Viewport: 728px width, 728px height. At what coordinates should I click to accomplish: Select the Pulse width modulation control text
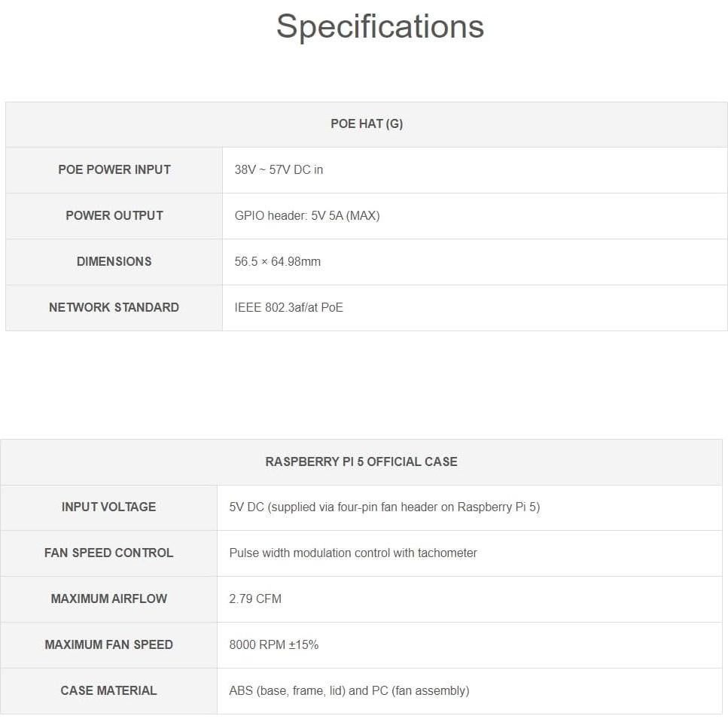tap(353, 553)
